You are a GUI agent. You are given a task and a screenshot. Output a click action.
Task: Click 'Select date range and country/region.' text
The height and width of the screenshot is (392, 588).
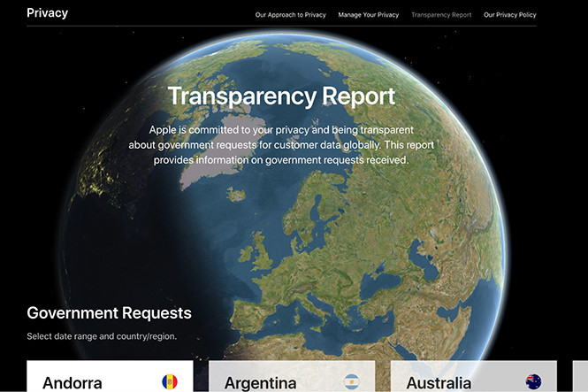tap(102, 336)
